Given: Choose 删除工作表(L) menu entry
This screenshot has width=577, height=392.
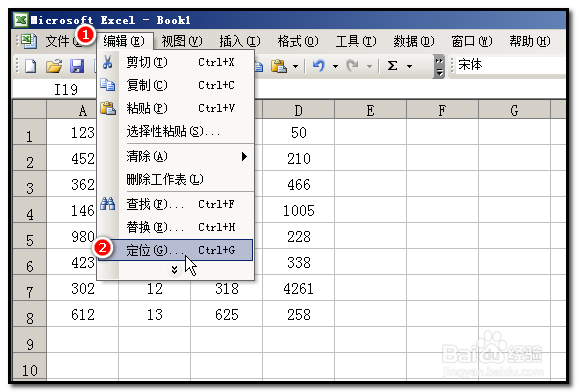Looking at the screenshot, I should click(176, 180).
